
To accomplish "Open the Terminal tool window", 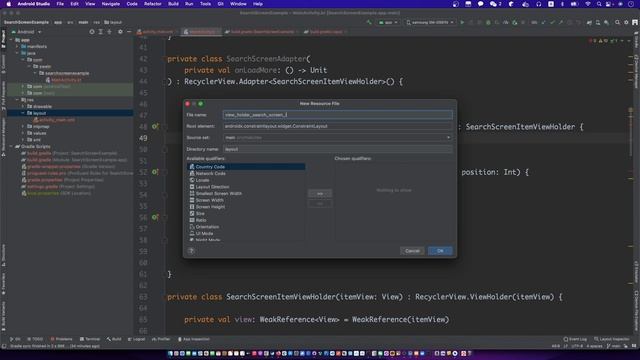I will [x=90, y=339].
